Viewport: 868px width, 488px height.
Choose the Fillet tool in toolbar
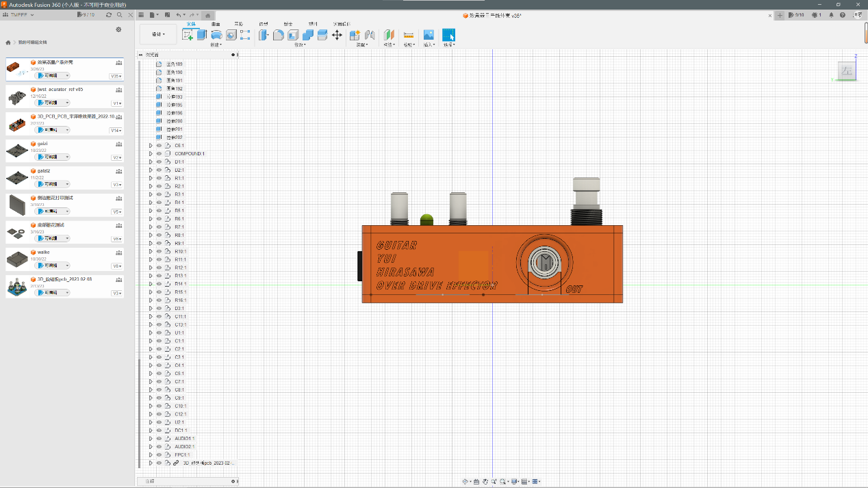(x=279, y=35)
